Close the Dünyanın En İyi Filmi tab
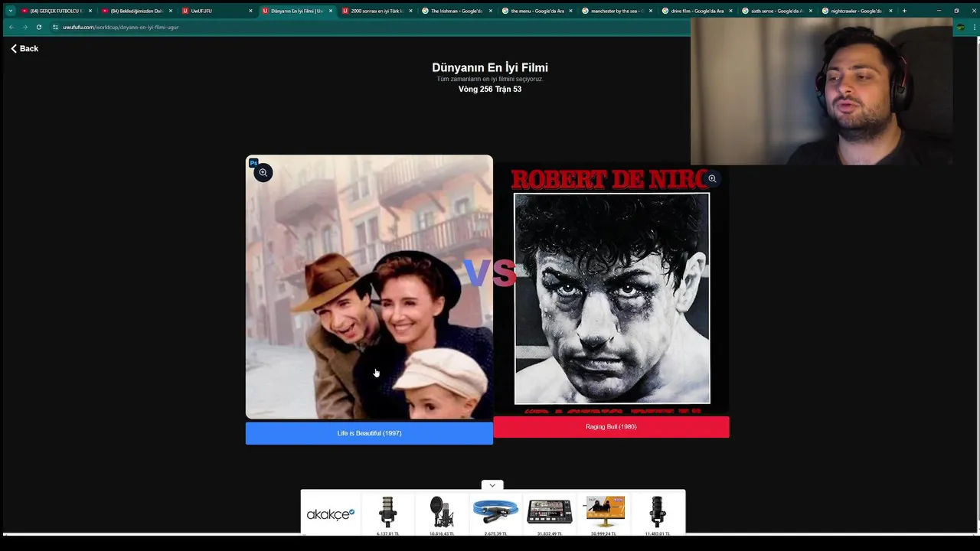980x551 pixels. [330, 11]
